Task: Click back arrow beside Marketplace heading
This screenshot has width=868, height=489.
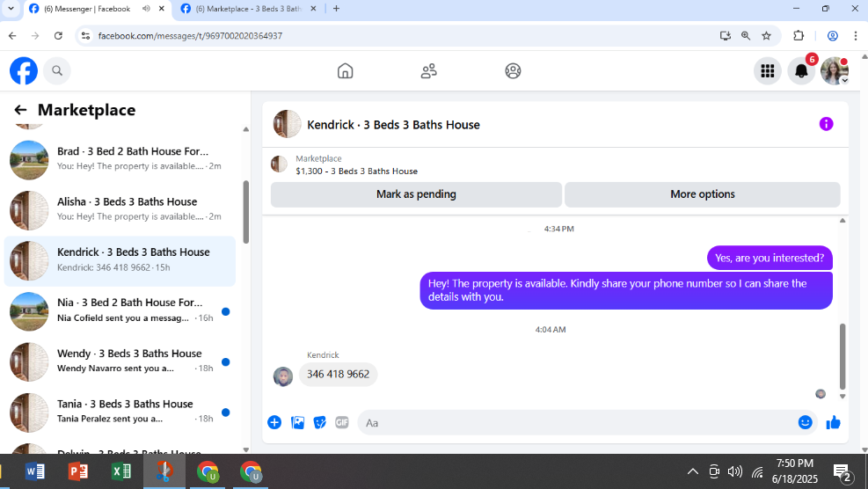Action: (20, 110)
